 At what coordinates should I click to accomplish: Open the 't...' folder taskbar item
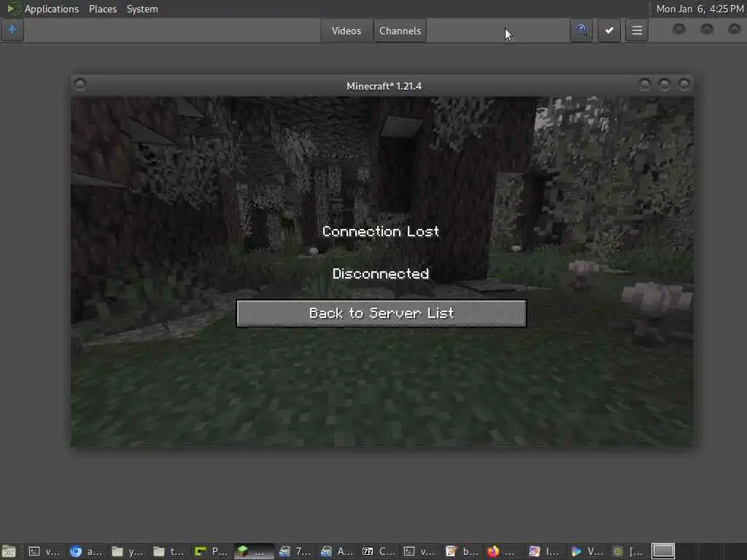[169, 551]
